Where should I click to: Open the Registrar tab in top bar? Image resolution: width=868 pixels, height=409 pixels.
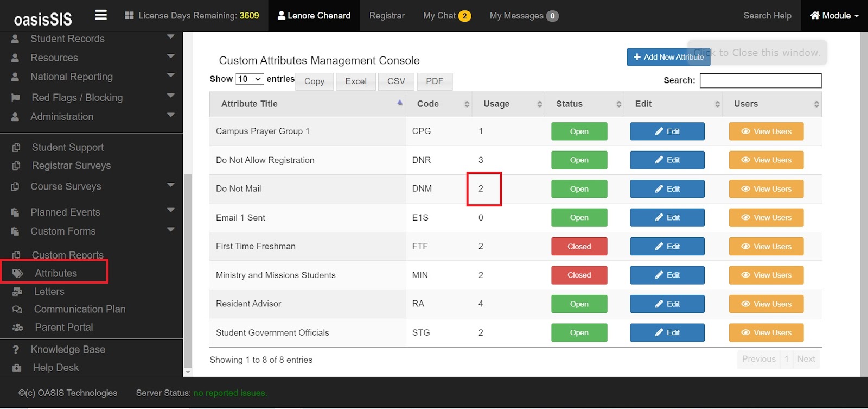click(x=387, y=16)
